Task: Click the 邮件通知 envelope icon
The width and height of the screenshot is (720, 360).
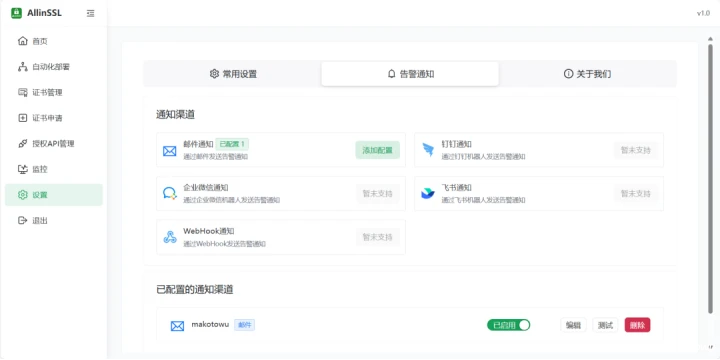Action: 170,151
